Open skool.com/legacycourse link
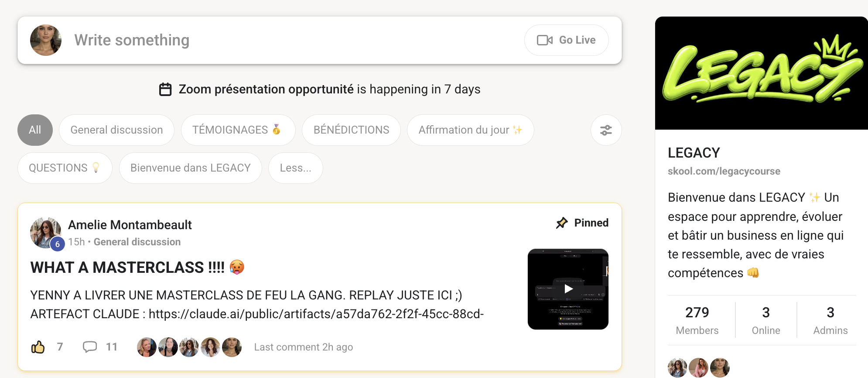Screen dimensions: 868x378 [724, 171]
